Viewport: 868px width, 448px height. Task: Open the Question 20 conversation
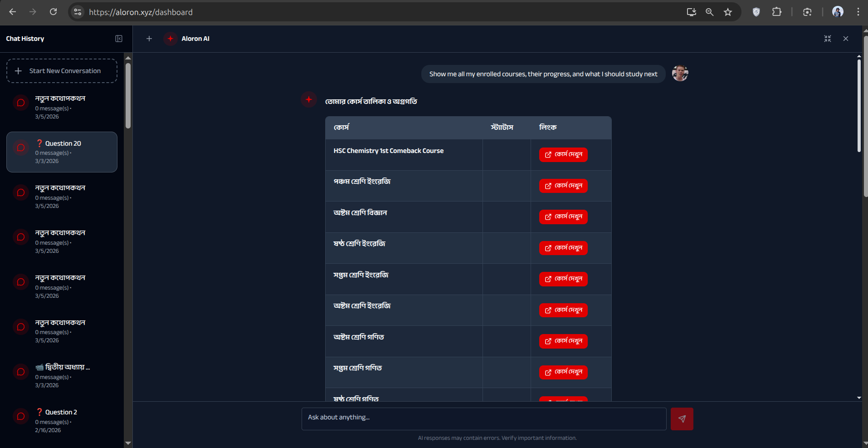coord(62,152)
